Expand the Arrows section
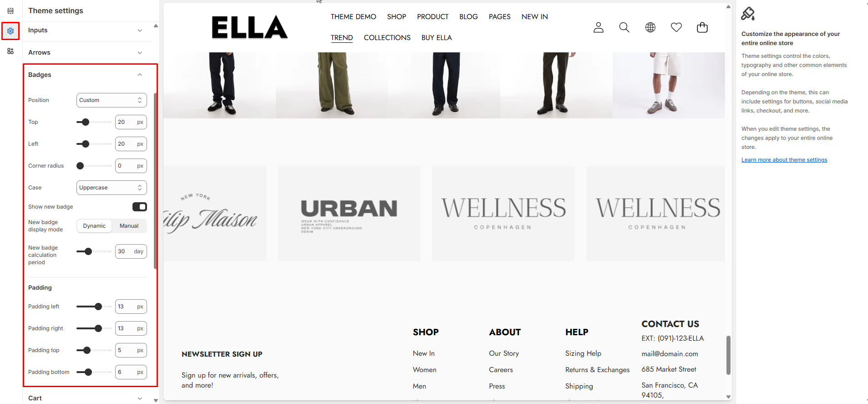The width and height of the screenshot is (868, 404). 87,52
